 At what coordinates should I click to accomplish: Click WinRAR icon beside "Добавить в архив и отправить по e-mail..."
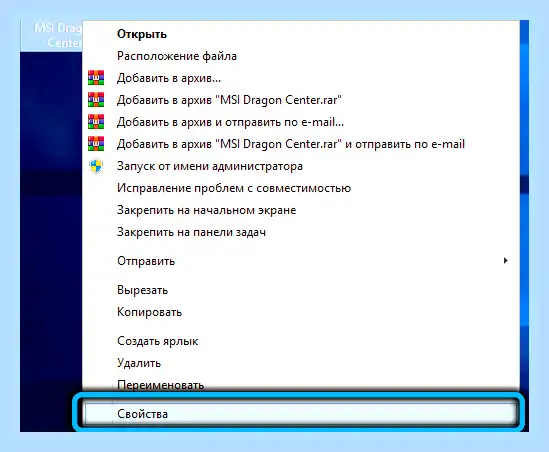click(96, 122)
